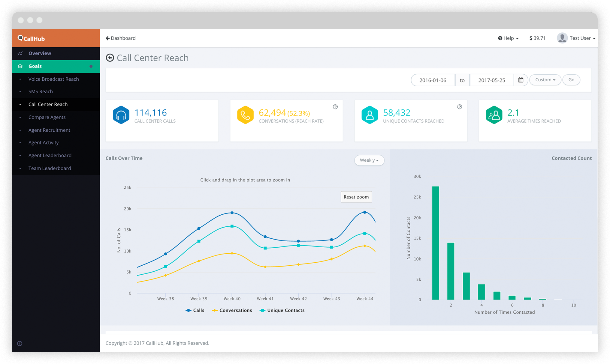610x364 pixels.
Task: Toggle Unique Contacts visibility in legend
Action: pos(282,310)
